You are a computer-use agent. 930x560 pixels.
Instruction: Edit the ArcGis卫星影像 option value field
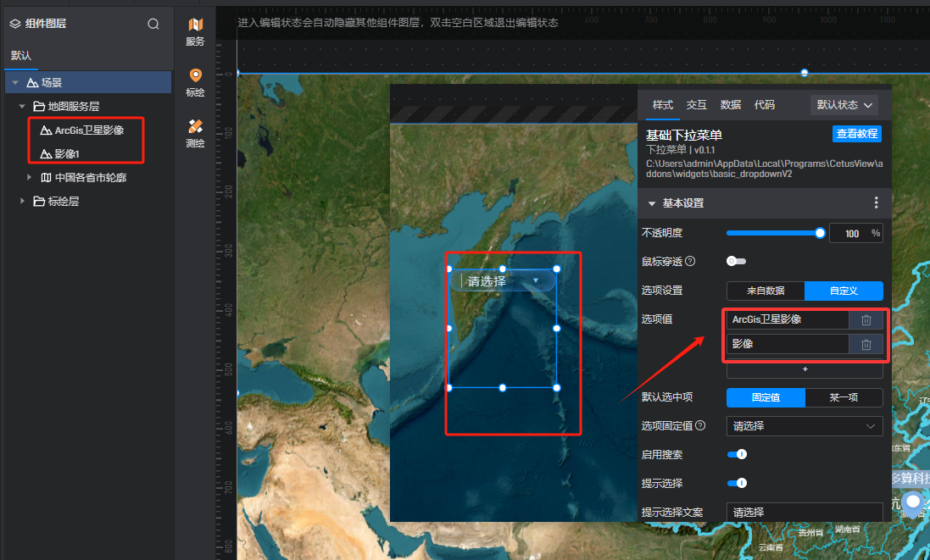(x=788, y=320)
